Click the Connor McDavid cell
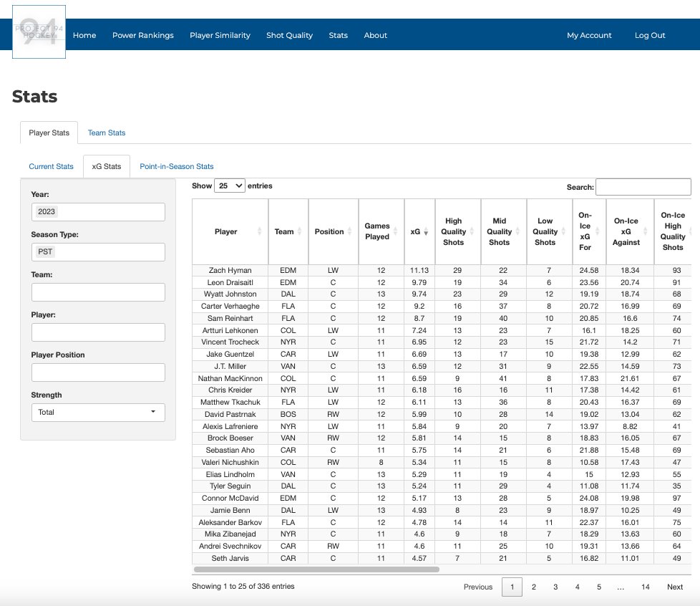The image size is (700, 606). point(230,498)
